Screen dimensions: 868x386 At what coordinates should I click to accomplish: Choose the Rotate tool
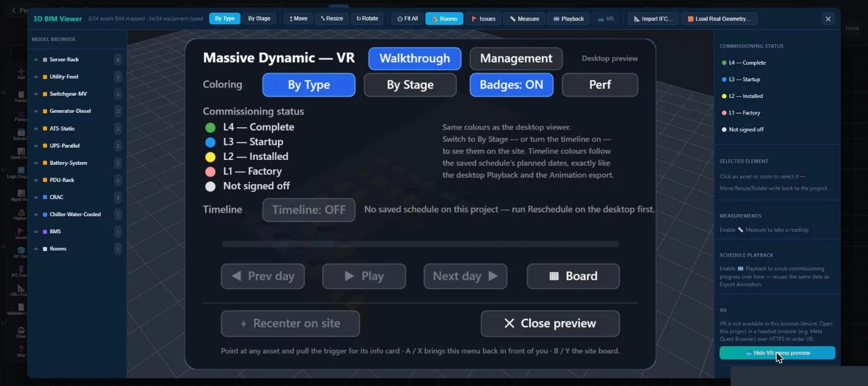[367, 19]
